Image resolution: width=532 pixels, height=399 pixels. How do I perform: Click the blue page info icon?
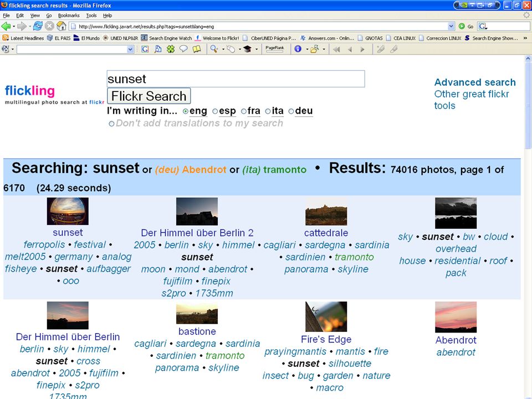coord(298,49)
